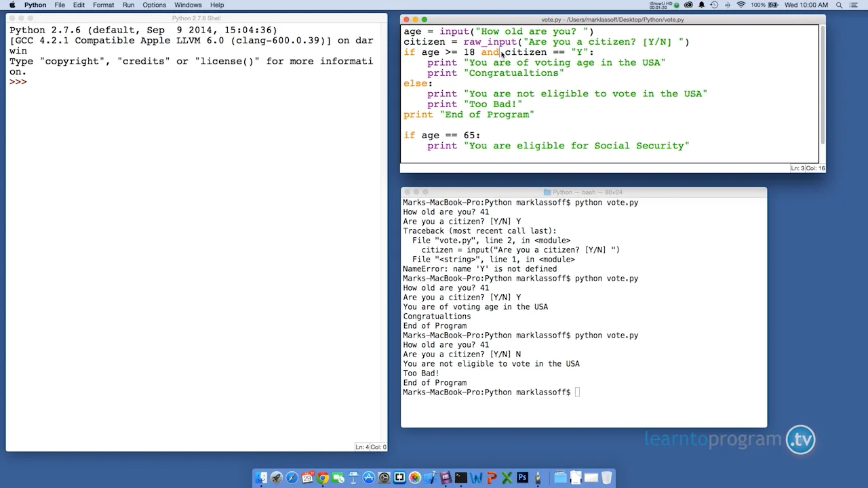Open the Trash in the Dock
The image size is (868, 488).
tap(607, 478)
